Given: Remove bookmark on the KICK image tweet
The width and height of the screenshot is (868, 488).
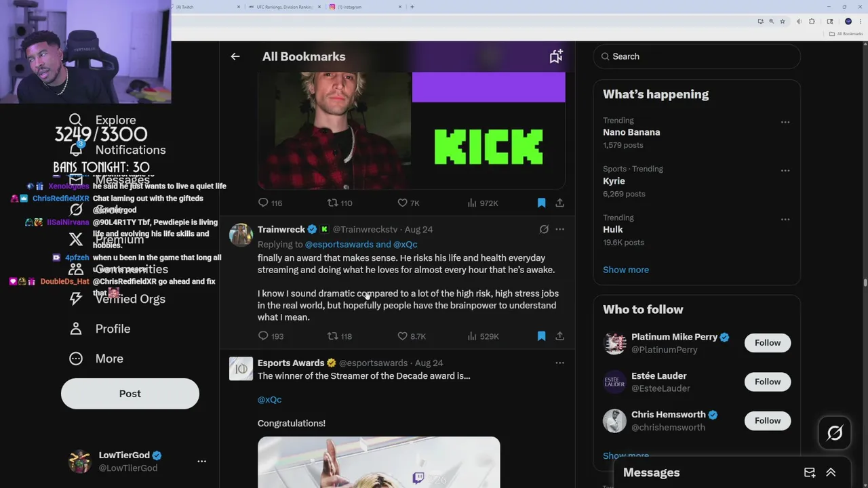Looking at the screenshot, I should tap(541, 203).
